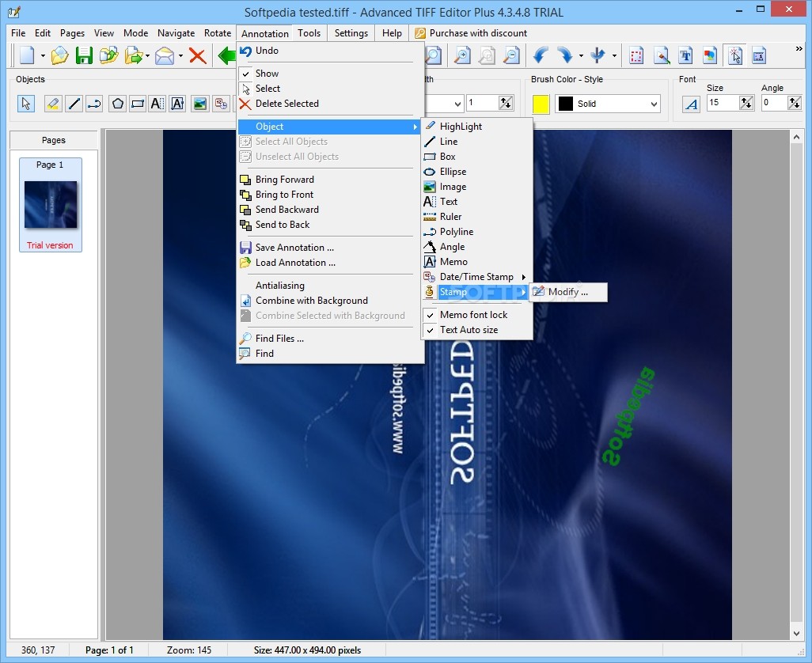Click the red X delete toolbar icon
Screen dimensions: 812x663
click(x=197, y=55)
